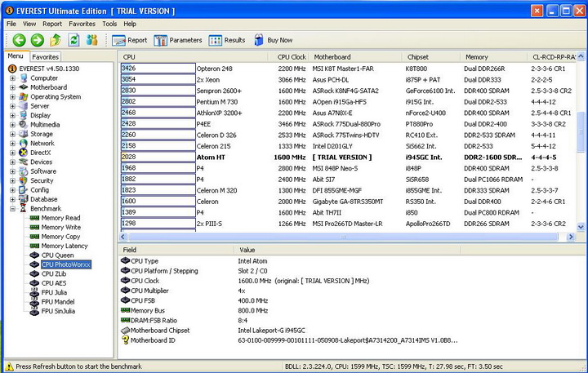Image resolution: width=588 pixels, height=373 pixels.
Task: Expand the Multimedia tree node
Action: (x=12, y=125)
